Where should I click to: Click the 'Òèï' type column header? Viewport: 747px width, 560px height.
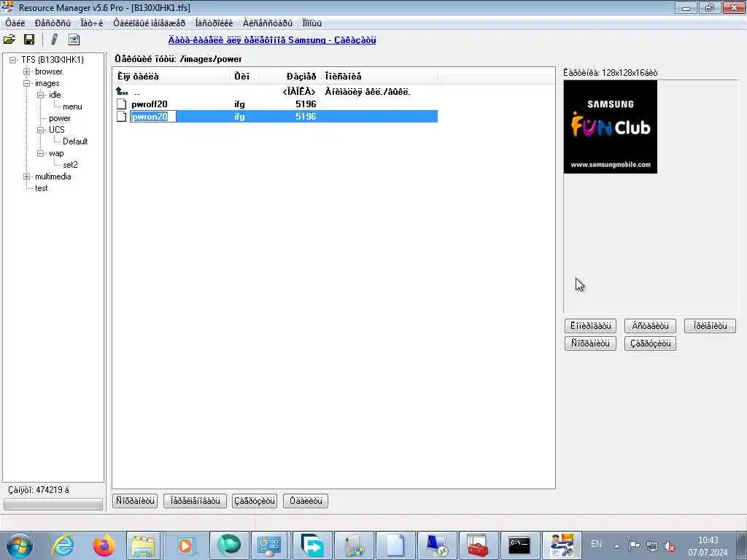[244, 76]
